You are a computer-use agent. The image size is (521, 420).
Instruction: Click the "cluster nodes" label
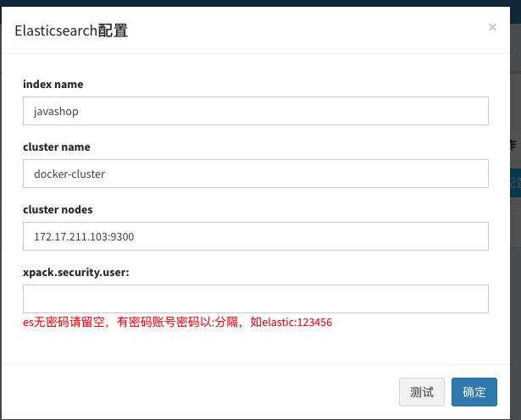pyautogui.click(x=58, y=210)
